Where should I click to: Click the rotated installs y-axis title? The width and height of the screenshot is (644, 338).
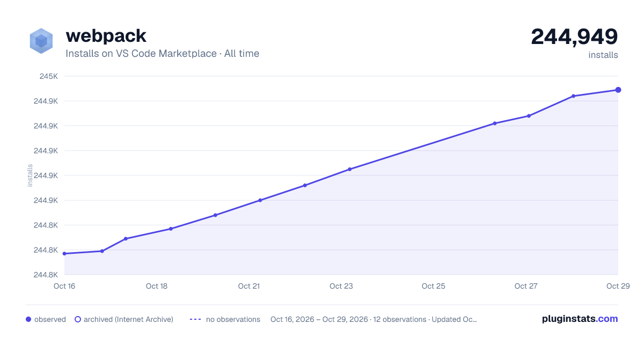tap(30, 175)
